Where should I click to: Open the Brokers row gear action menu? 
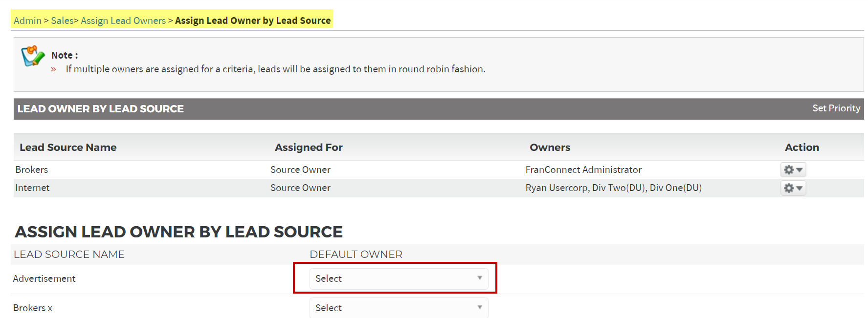793,170
